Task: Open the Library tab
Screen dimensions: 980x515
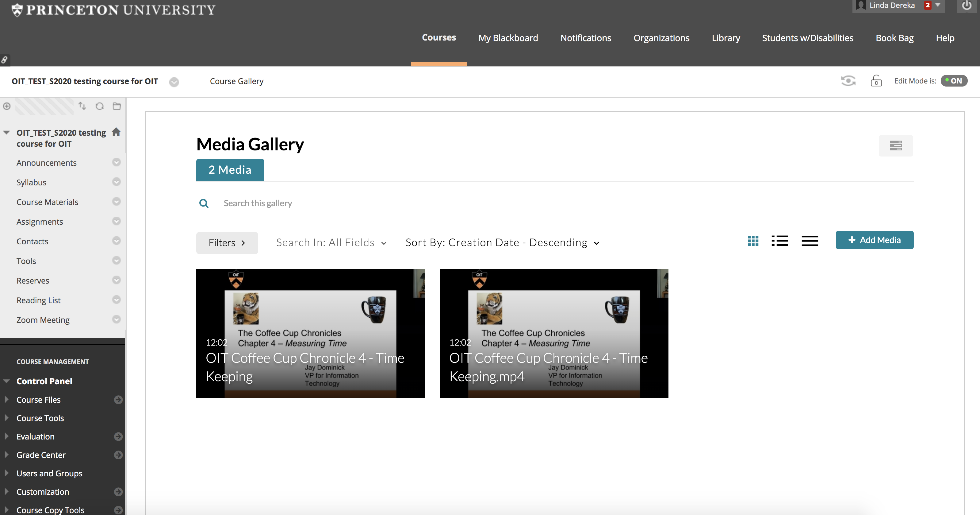Action: pos(726,38)
